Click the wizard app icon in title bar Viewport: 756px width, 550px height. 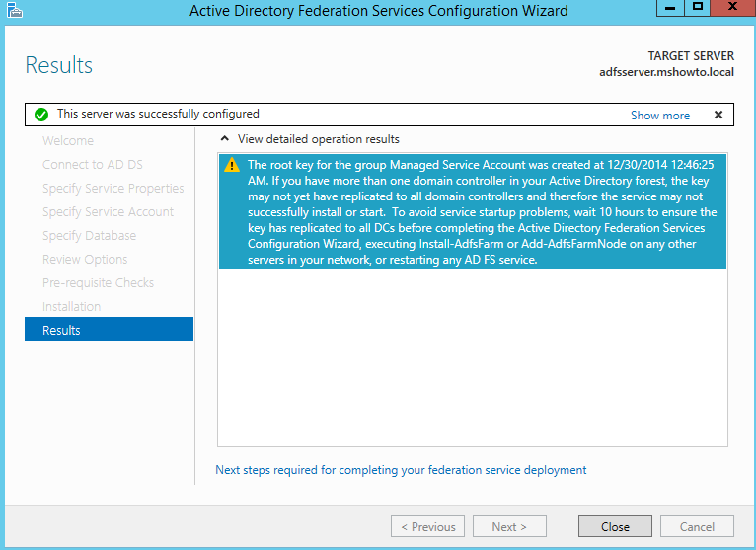15,10
